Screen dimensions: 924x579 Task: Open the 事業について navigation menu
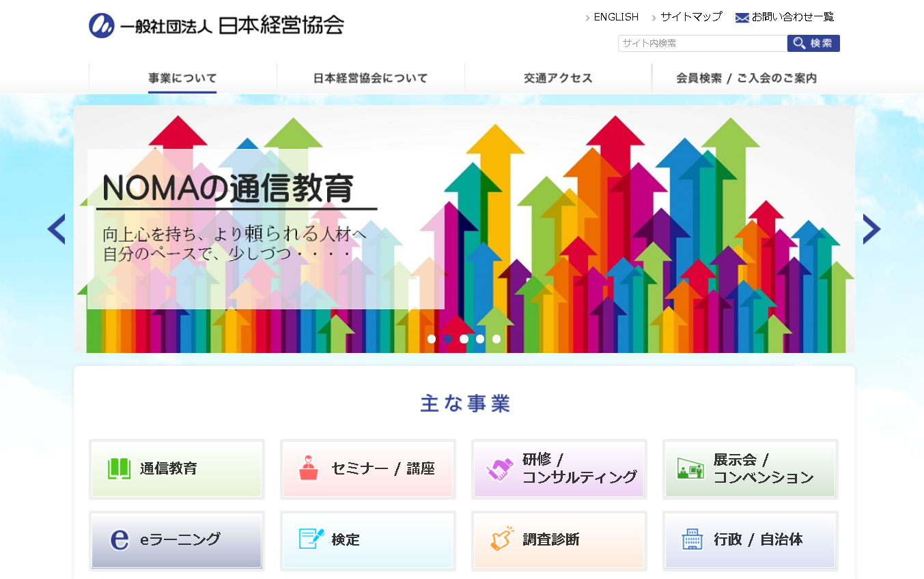182,78
